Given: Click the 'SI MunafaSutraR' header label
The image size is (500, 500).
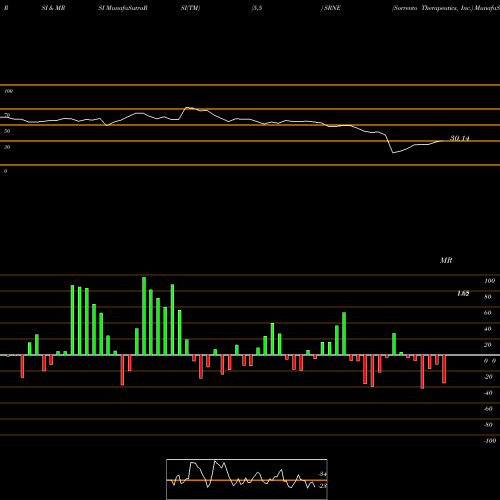Looking at the screenshot, I should click(123, 8).
